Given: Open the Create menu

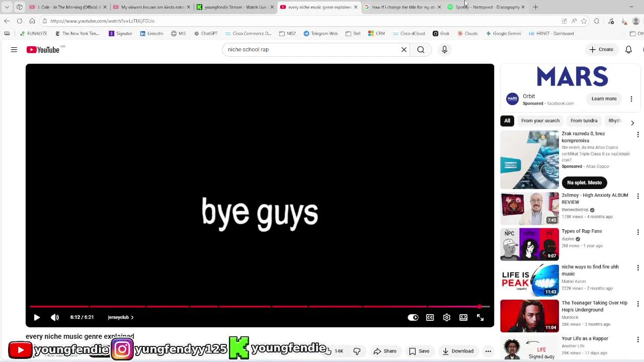Looking at the screenshot, I should pos(602,50).
